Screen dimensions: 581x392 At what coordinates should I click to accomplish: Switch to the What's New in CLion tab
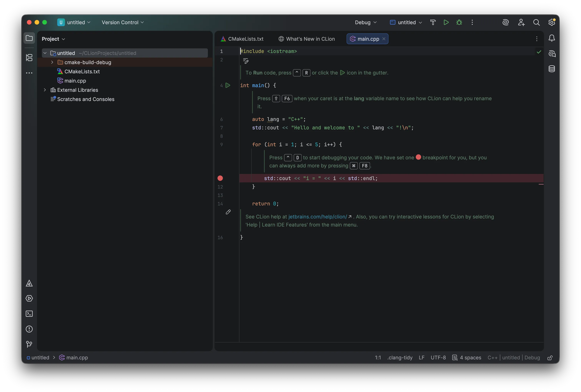point(310,39)
